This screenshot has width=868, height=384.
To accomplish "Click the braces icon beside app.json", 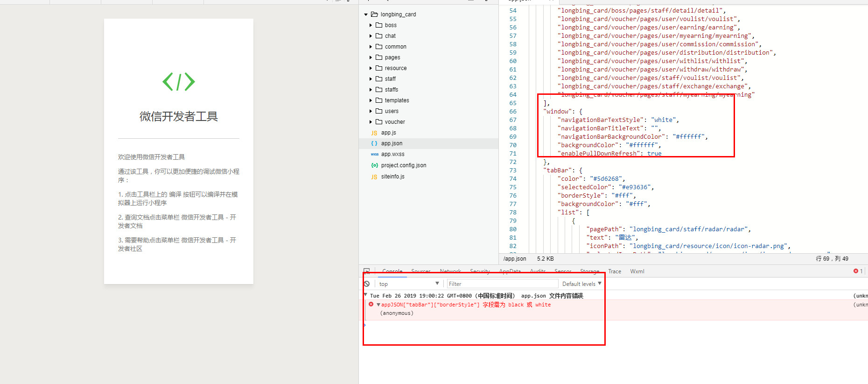I will (x=374, y=143).
